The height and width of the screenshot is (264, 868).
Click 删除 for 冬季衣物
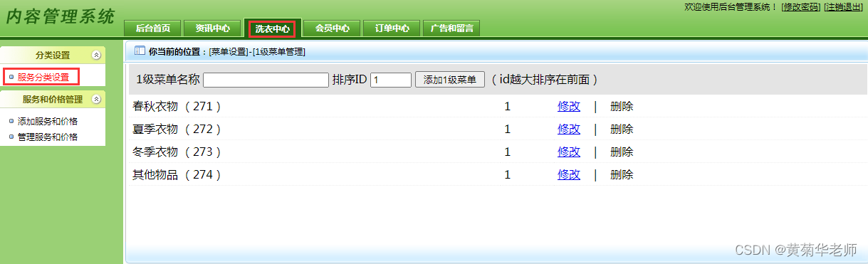coord(622,152)
